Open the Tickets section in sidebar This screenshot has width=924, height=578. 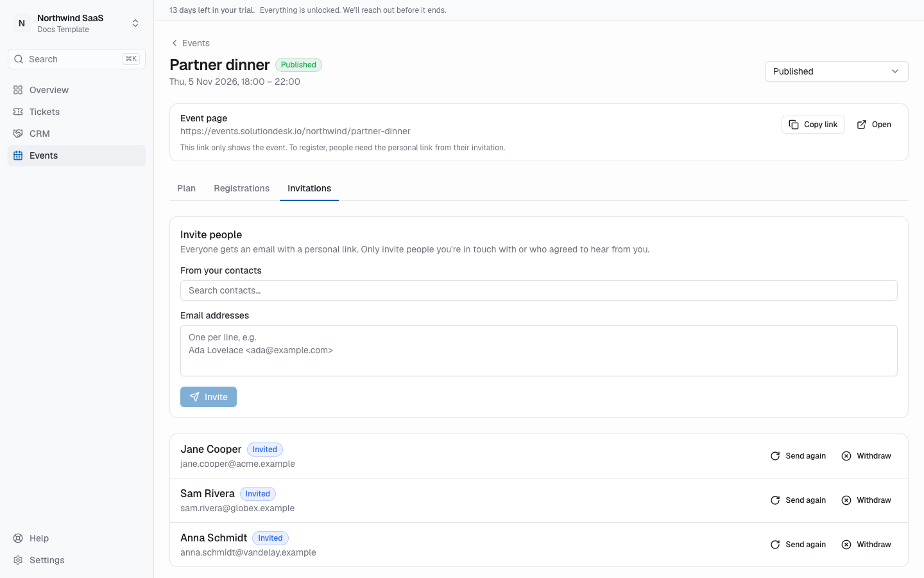(76, 112)
